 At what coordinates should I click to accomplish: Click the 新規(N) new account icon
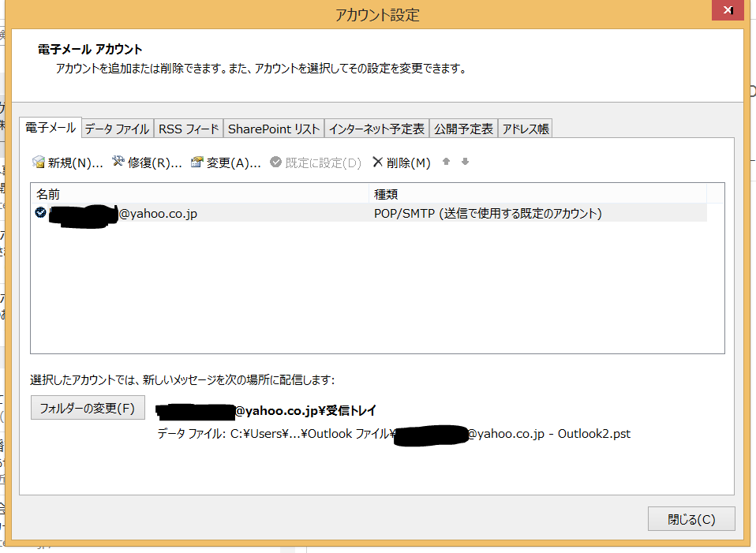(x=39, y=162)
